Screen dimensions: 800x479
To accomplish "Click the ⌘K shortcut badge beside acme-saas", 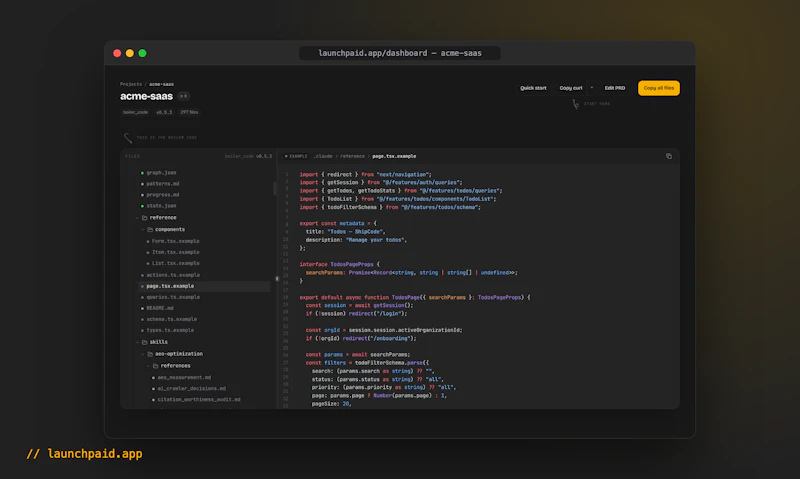I will (184, 96).
